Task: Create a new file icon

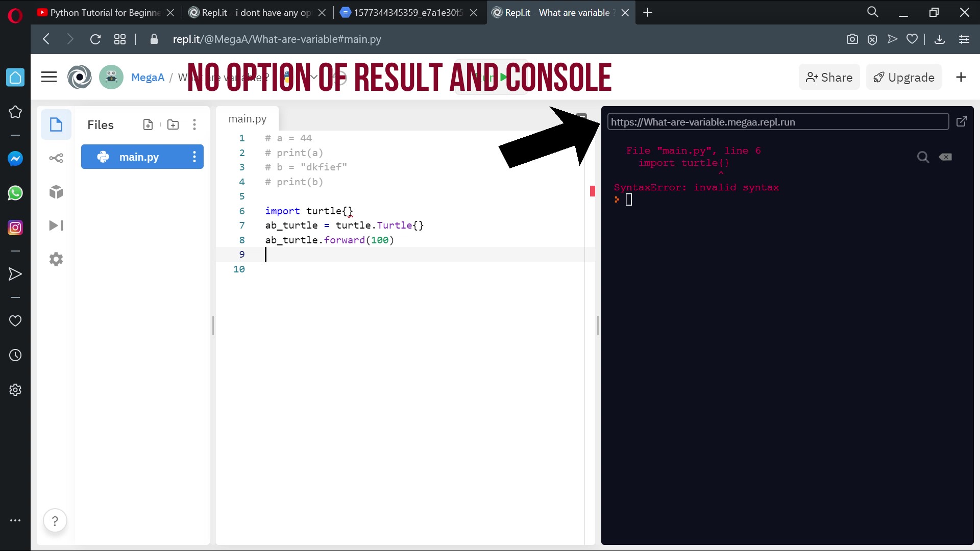Action: click(148, 124)
